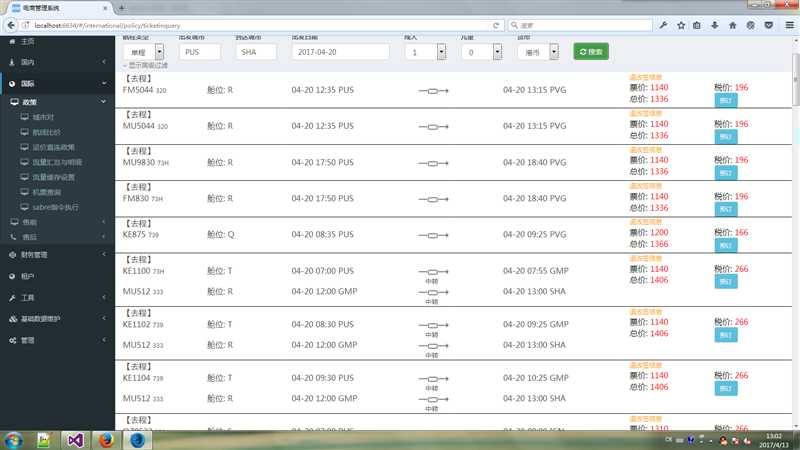
Task: Click the page vertical scrollbar thumb
Action: pyautogui.click(x=795, y=79)
